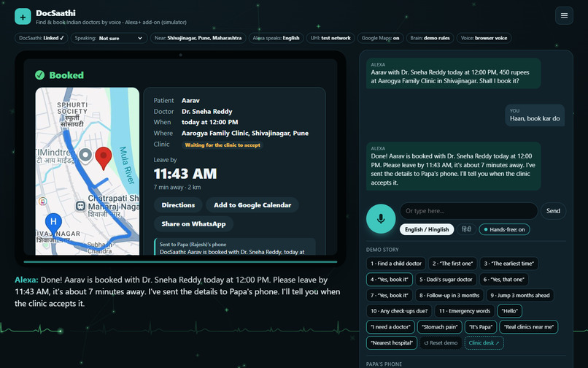Viewport: 588px width, 368px height.
Task: Open the Clinic desk link
Action: [484, 343]
